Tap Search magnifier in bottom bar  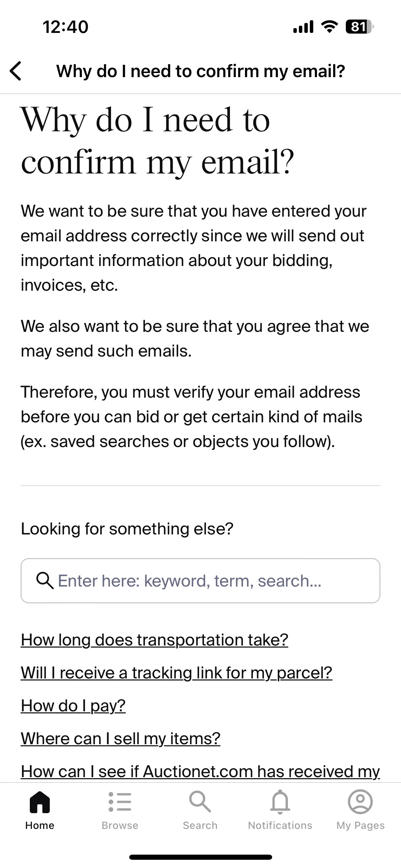tap(200, 801)
